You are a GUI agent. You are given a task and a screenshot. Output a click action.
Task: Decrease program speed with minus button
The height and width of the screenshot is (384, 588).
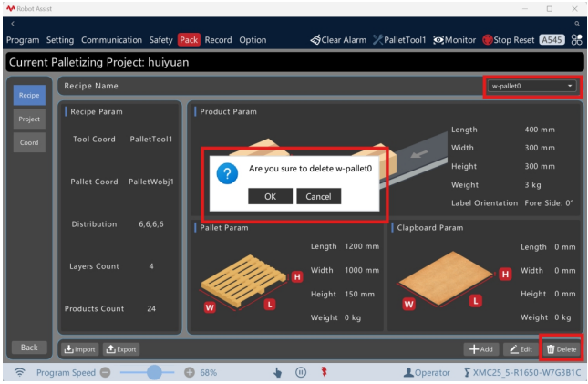[x=106, y=372]
